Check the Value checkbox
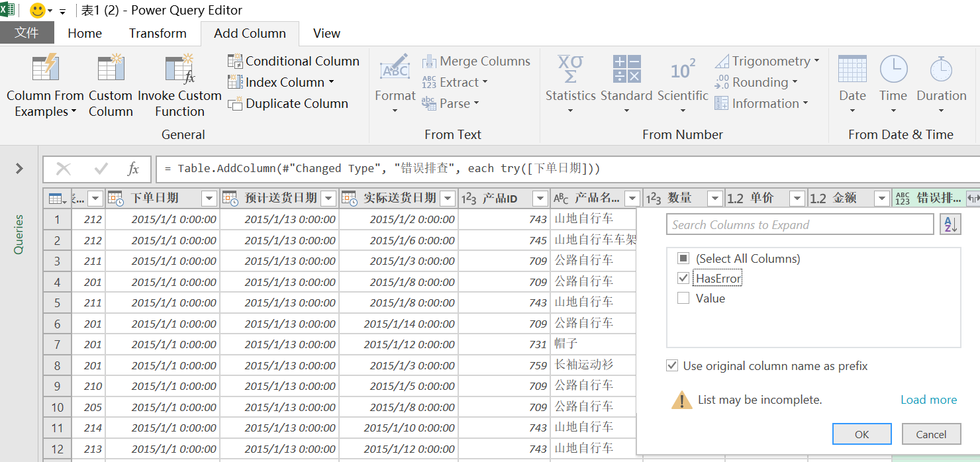 pyautogui.click(x=683, y=299)
